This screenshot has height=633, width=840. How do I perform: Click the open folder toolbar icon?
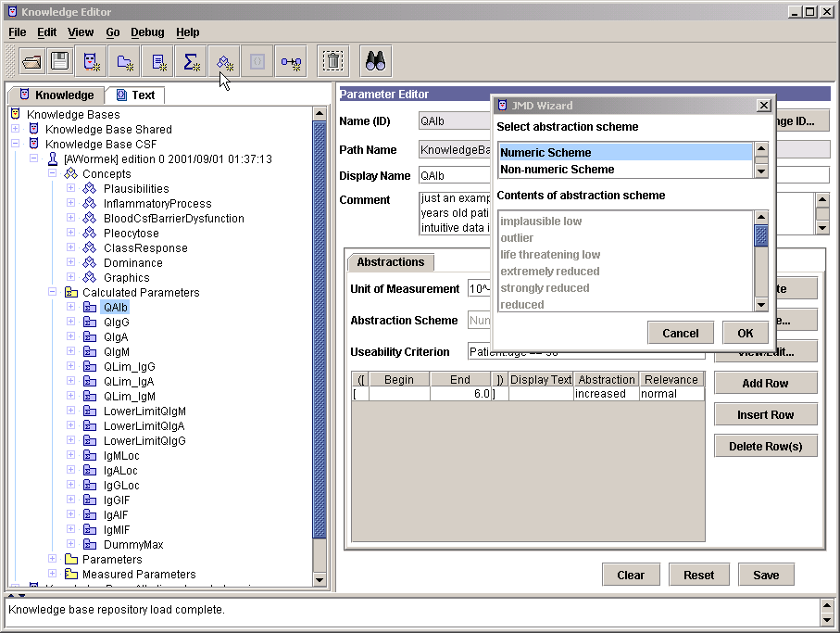[32, 62]
